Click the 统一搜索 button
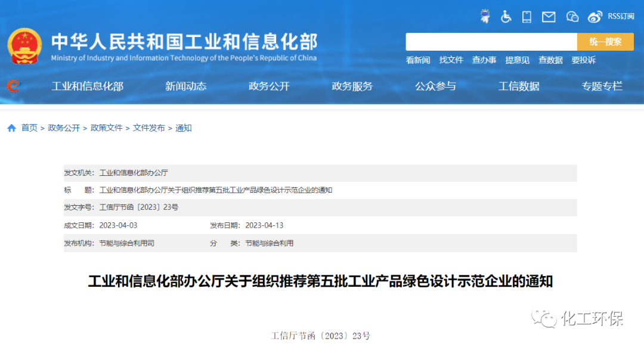This screenshot has width=644, height=347. 605,42
